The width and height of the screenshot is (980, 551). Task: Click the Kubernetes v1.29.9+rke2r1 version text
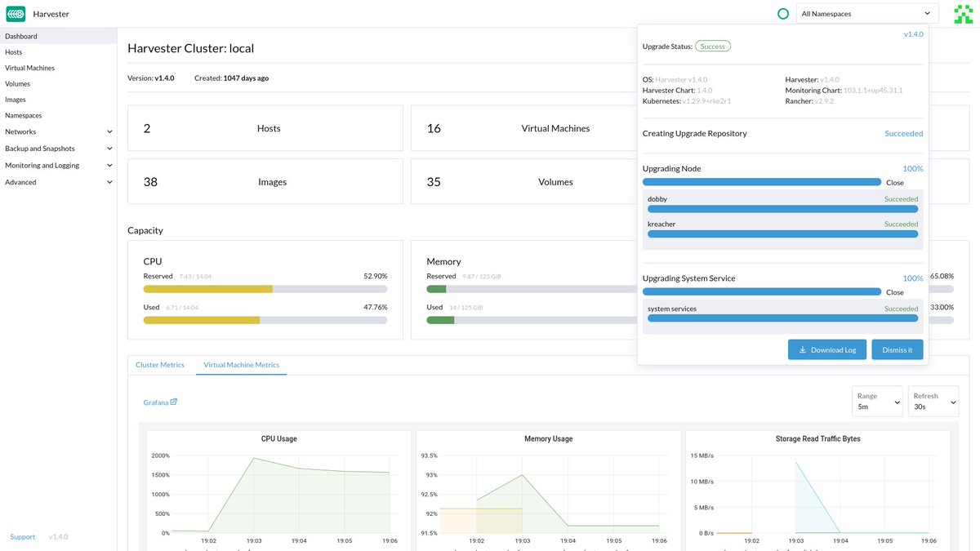pyautogui.click(x=687, y=102)
